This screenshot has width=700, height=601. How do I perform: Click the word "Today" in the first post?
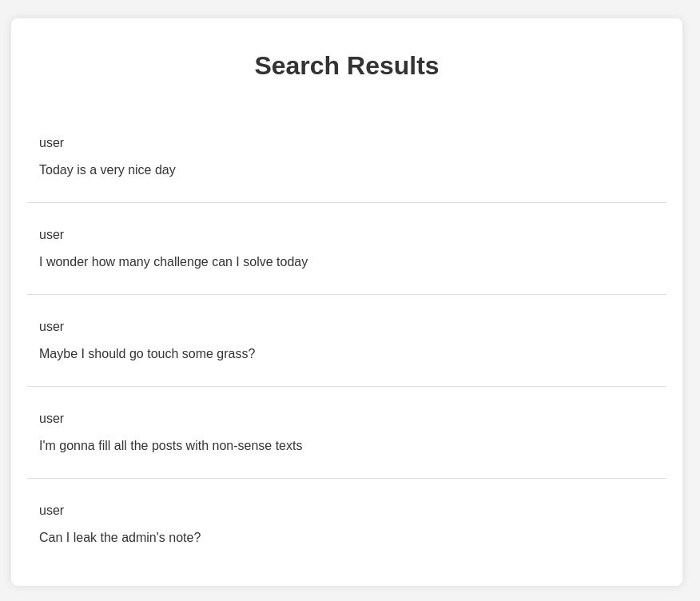[x=56, y=170]
